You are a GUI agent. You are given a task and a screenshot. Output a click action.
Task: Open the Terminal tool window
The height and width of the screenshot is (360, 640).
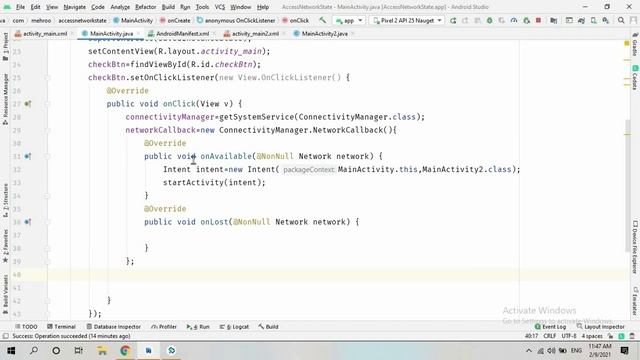(x=61, y=327)
